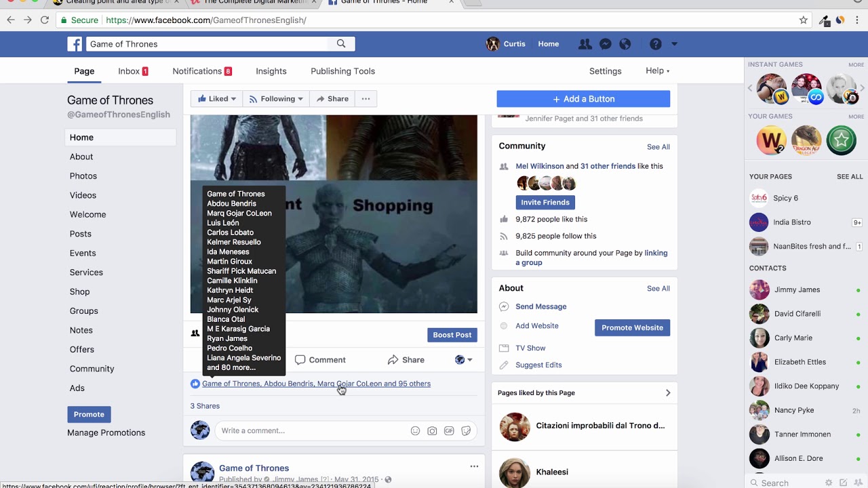The width and height of the screenshot is (868, 488).
Task: Click the search magnifier button
Action: (x=341, y=44)
